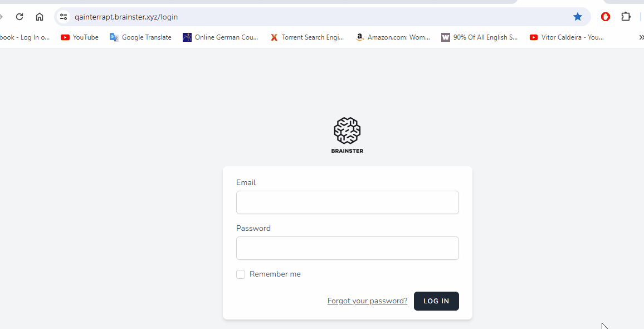Screen dimensions: 644x329
Task: Focus the Email input field
Action: (348, 202)
